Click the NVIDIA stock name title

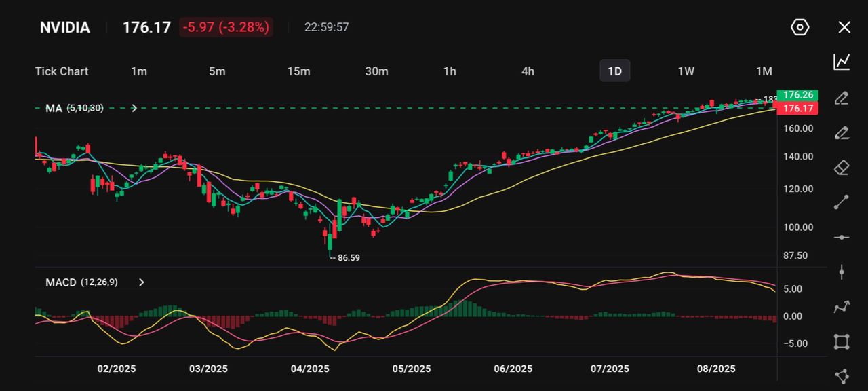pyautogui.click(x=64, y=27)
